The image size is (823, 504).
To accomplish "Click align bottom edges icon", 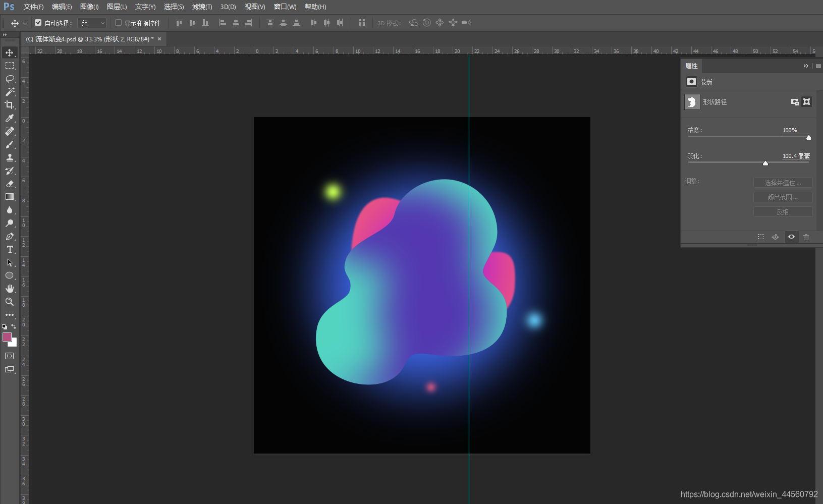I will pyautogui.click(x=205, y=23).
